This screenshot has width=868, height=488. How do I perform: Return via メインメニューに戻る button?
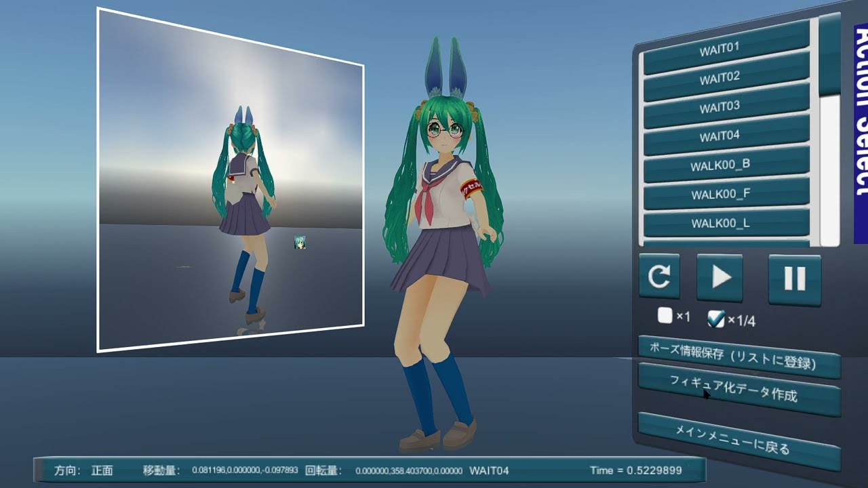point(739,441)
